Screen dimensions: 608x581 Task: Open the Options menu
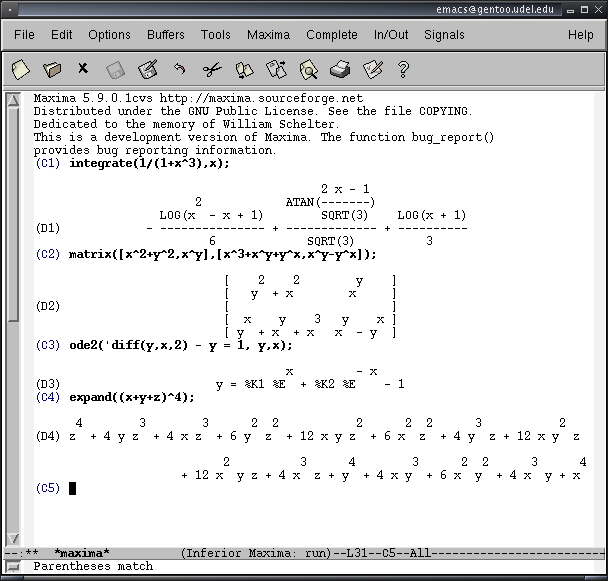click(x=109, y=35)
